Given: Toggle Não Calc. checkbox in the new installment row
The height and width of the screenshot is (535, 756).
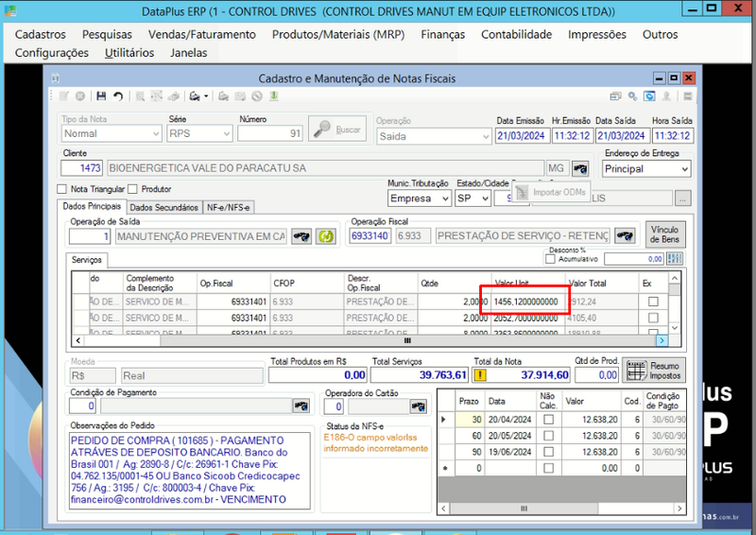Looking at the screenshot, I should 548,468.
